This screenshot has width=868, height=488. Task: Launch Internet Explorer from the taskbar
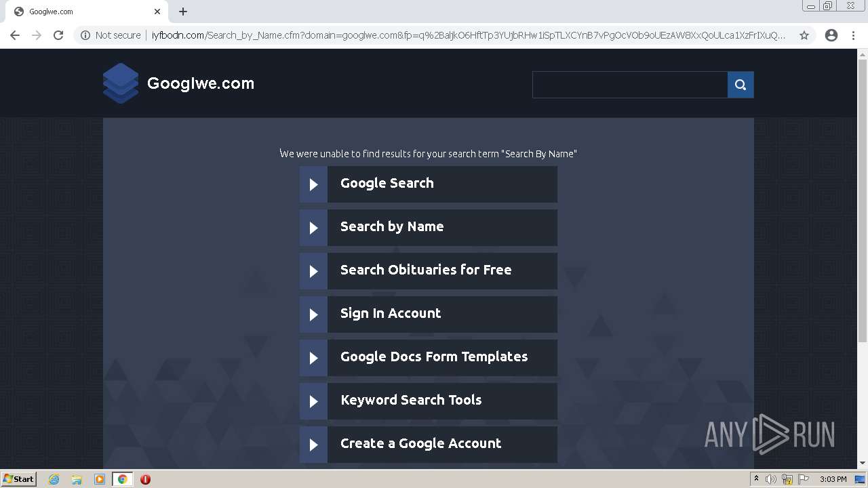tap(54, 479)
